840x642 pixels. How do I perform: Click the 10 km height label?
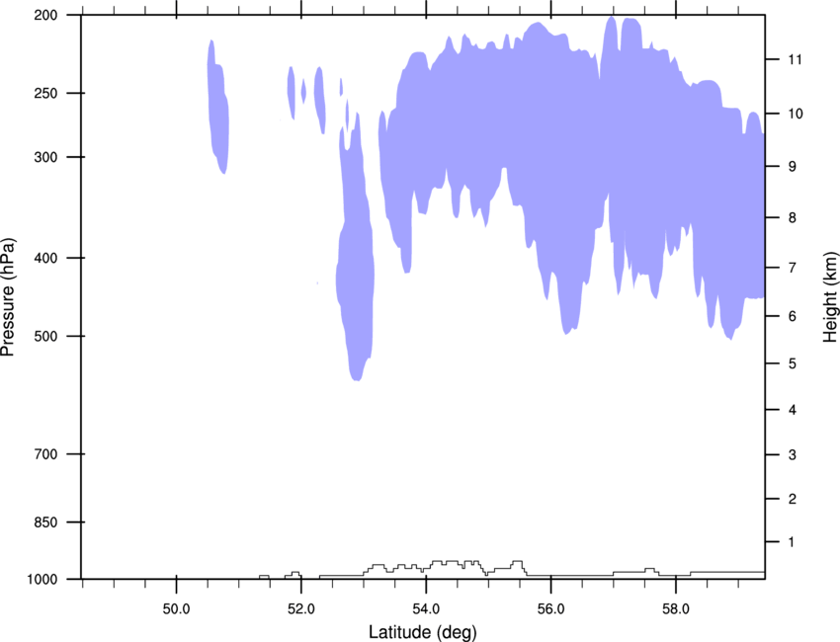(796, 114)
